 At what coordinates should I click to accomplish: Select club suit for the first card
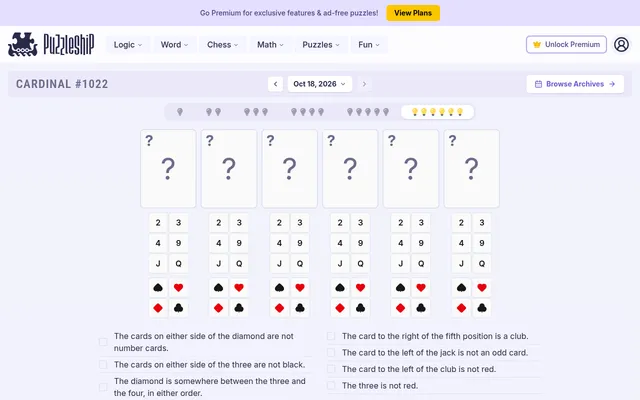coord(178,308)
